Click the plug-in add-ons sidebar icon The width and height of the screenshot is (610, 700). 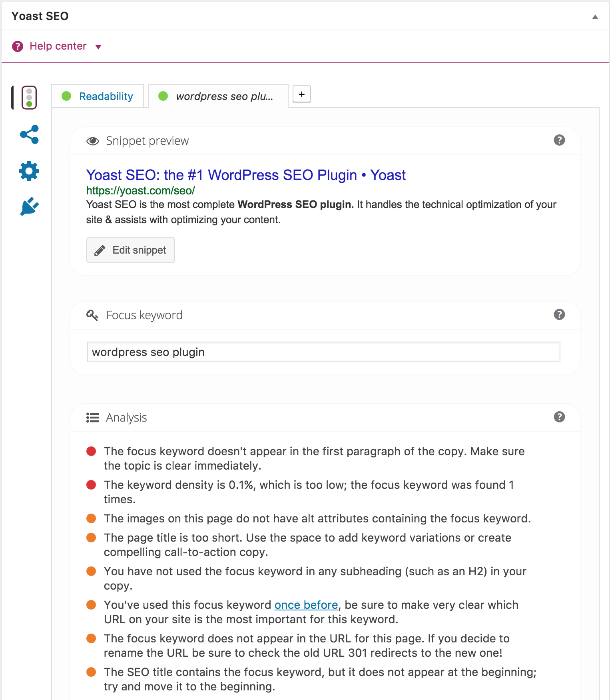point(28,206)
